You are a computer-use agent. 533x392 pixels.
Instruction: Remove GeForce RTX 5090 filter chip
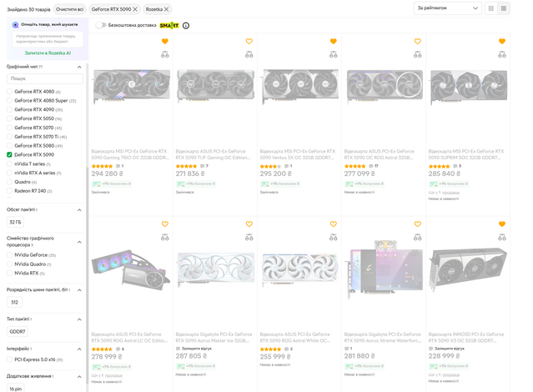[x=135, y=9]
